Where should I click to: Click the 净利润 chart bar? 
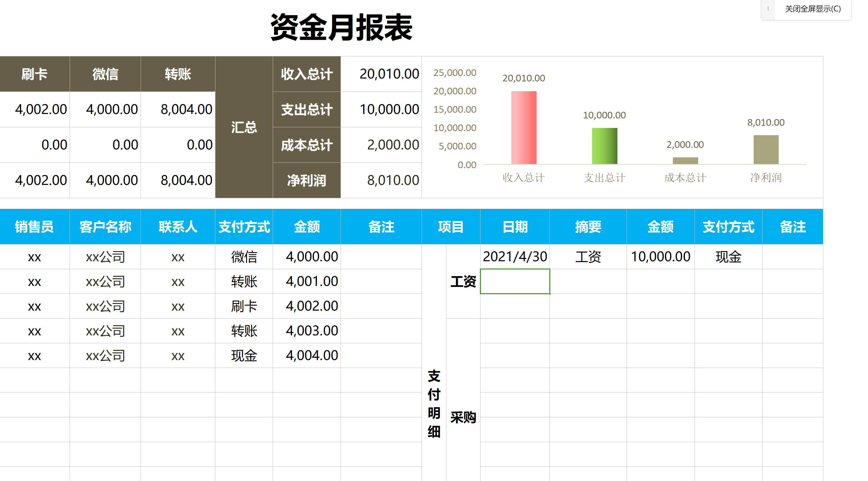click(766, 149)
